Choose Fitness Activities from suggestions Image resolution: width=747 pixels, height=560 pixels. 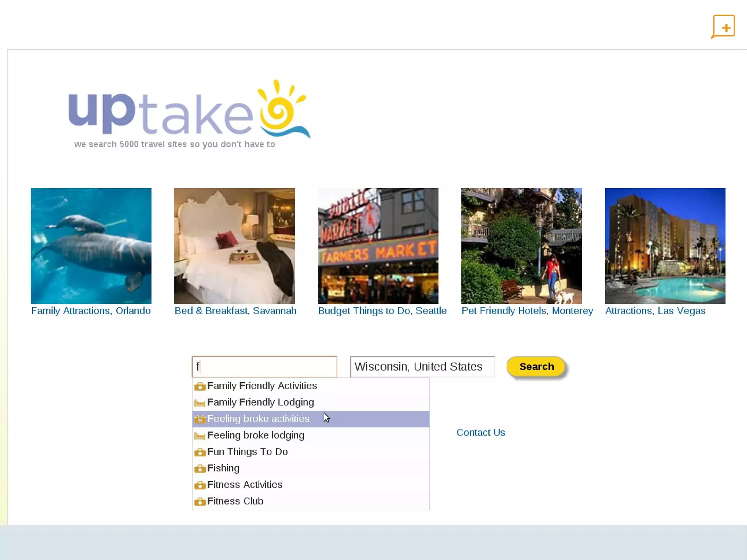[x=245, y=484]
